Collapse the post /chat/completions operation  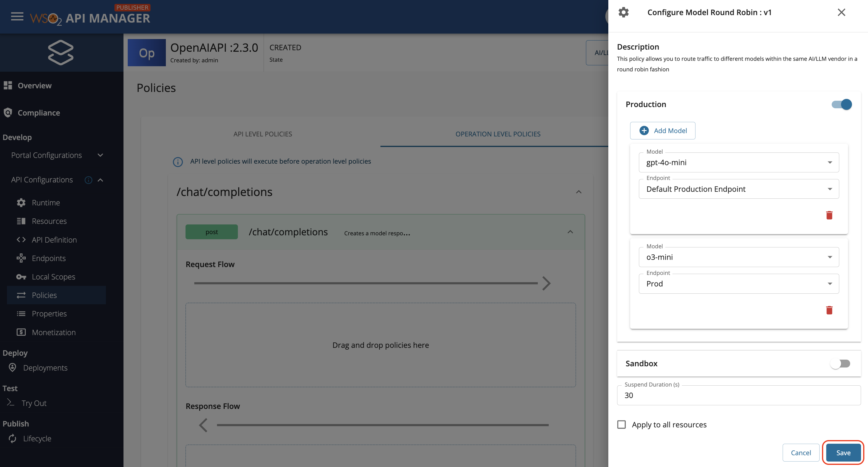tap(570, 232)
